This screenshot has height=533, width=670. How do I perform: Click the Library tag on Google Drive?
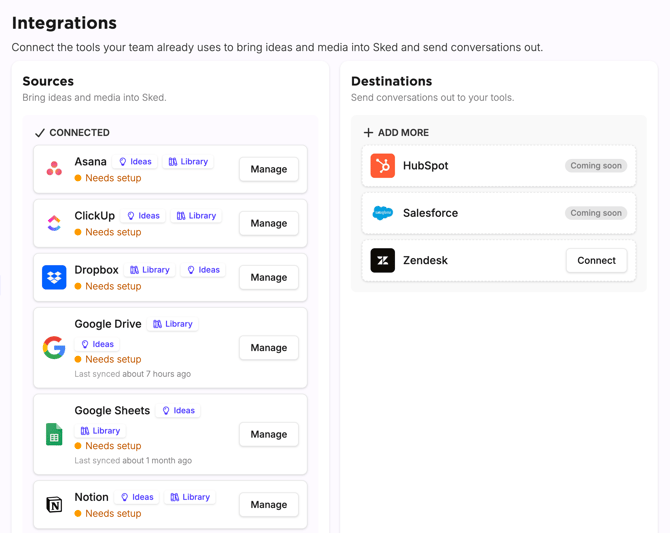173,324
